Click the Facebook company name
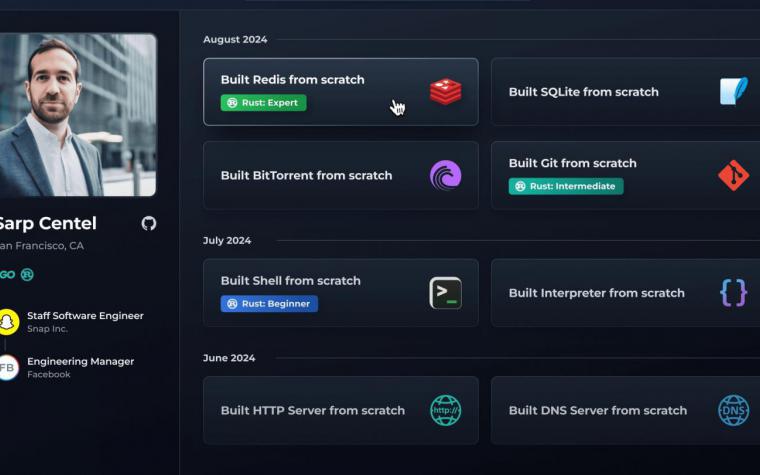Screen dimensions: 760x475 (48, 374)
